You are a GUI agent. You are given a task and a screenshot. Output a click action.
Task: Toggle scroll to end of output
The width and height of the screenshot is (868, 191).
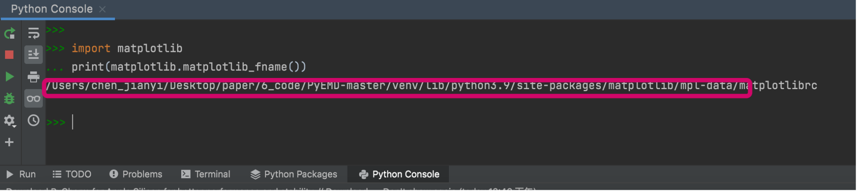click(x=33, y=55)
